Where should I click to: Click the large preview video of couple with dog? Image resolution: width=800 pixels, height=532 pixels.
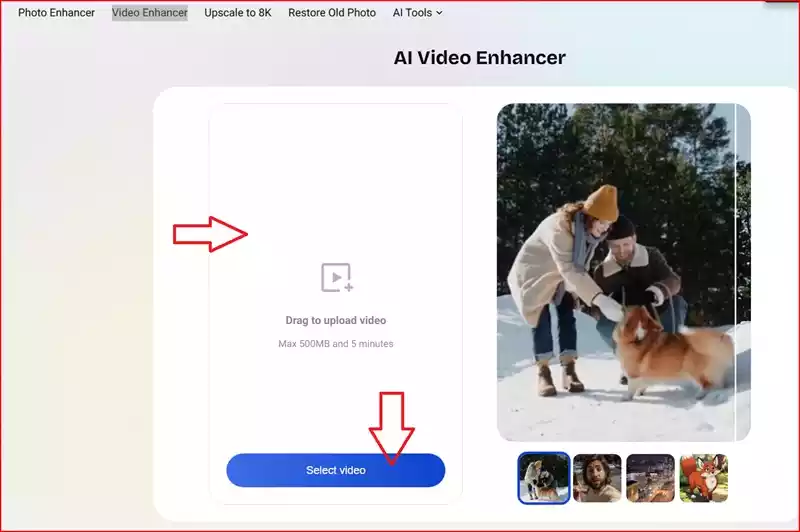click(623, 272)
